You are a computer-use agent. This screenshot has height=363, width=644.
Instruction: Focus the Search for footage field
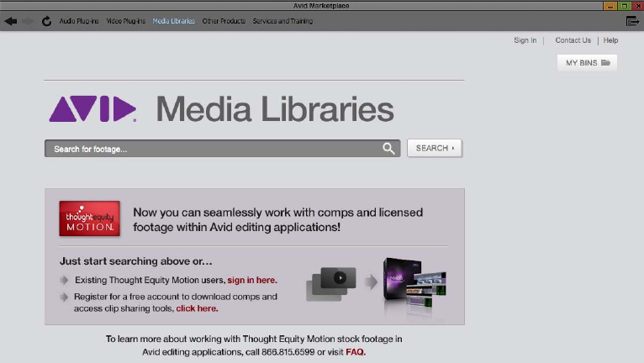coord(222,149)
